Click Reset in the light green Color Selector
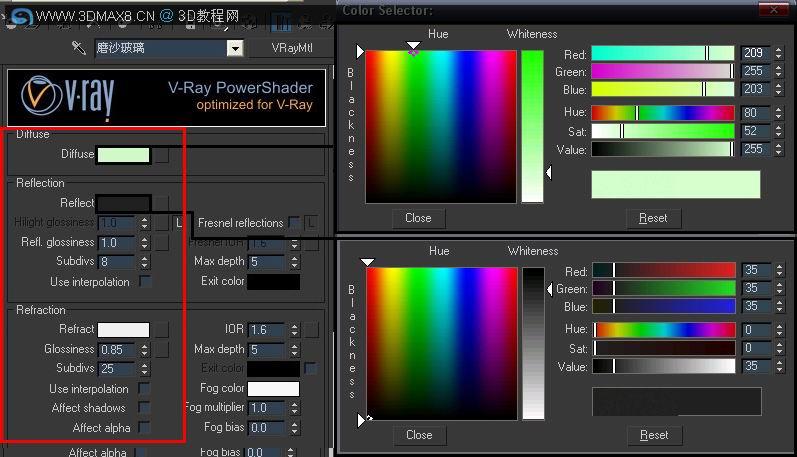Screen dimensions: 797x457 pos(653,218)
